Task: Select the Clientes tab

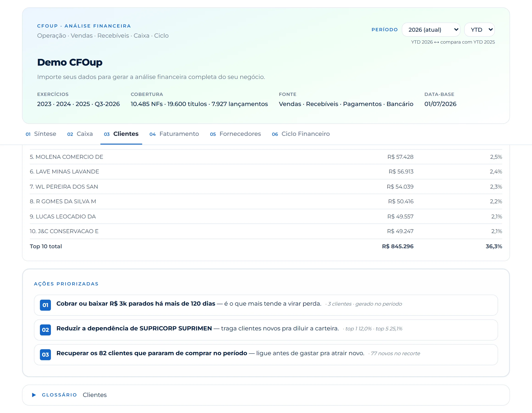Action: [x=121, y=134]
